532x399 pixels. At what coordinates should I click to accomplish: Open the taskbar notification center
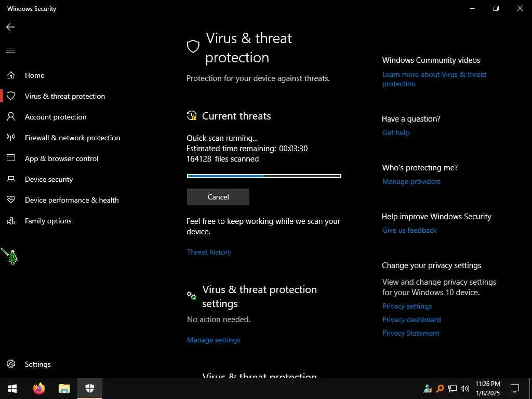tap(515, 388)
